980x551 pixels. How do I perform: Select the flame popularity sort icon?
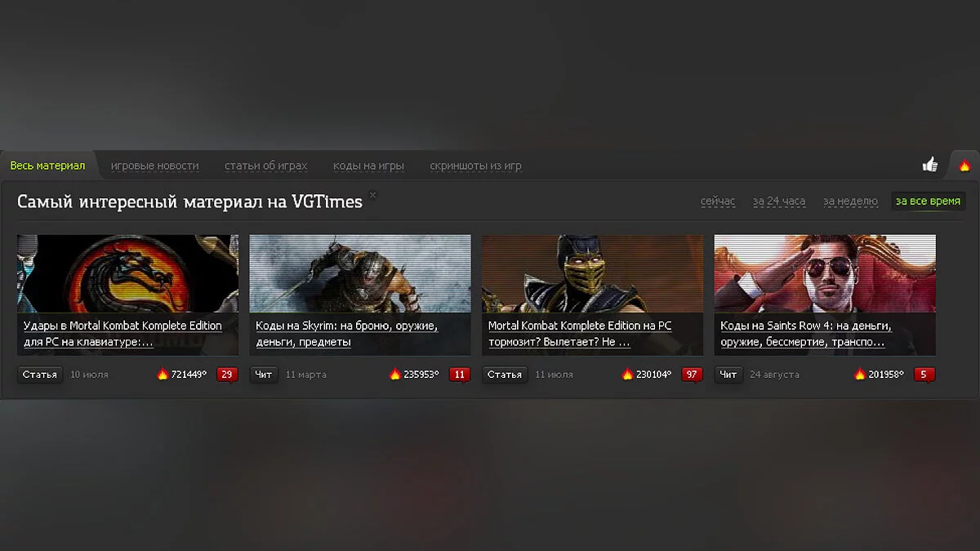pos(964,166)
